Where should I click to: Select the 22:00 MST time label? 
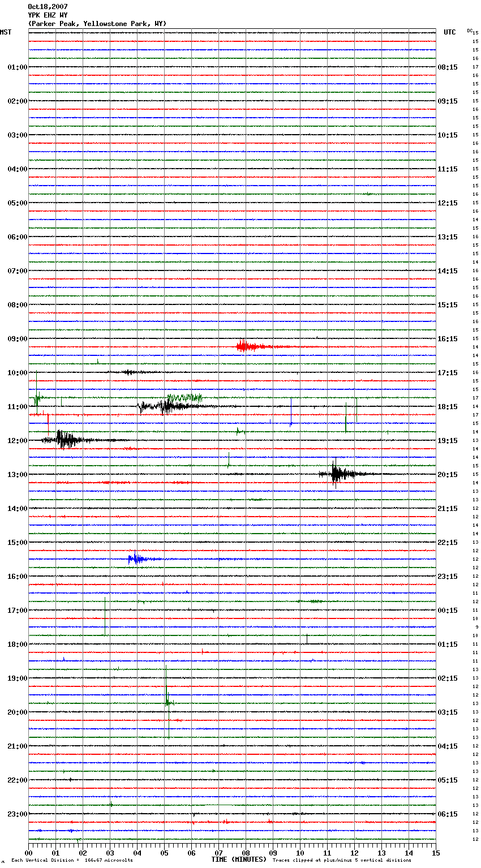(18, 780)
